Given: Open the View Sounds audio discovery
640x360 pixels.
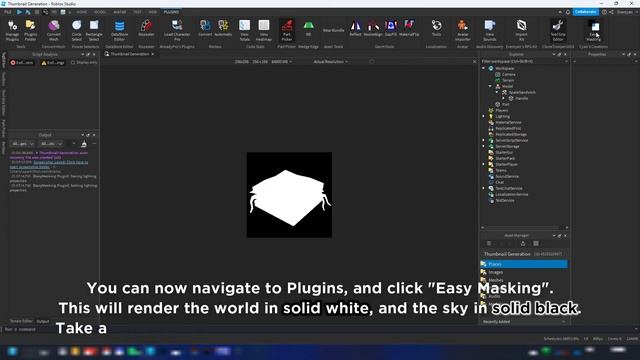Looking at the screenshot, I should tap(489, 30).
